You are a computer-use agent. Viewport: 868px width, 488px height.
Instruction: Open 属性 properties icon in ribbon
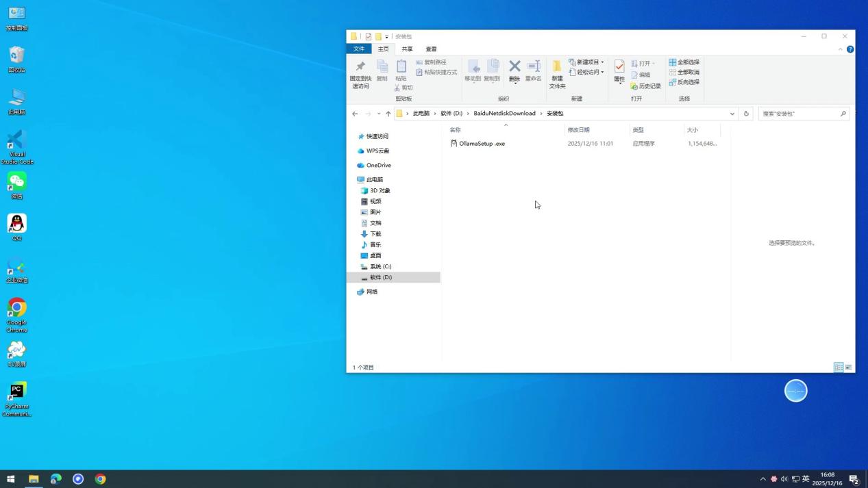[x=619, y=67]
